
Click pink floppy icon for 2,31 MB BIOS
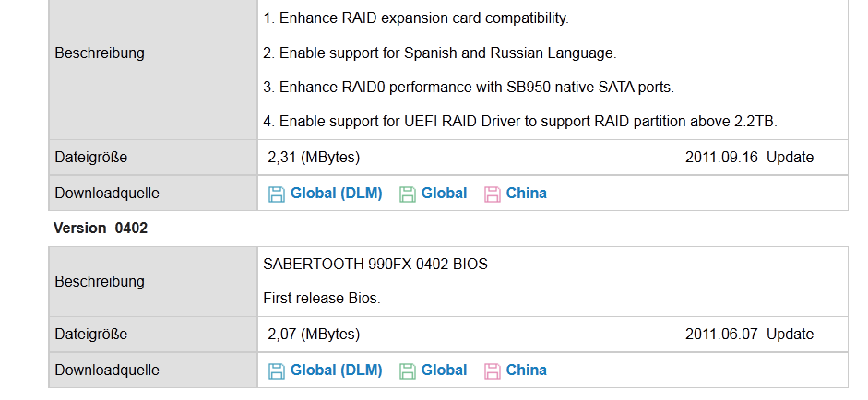tap(493, 194)
